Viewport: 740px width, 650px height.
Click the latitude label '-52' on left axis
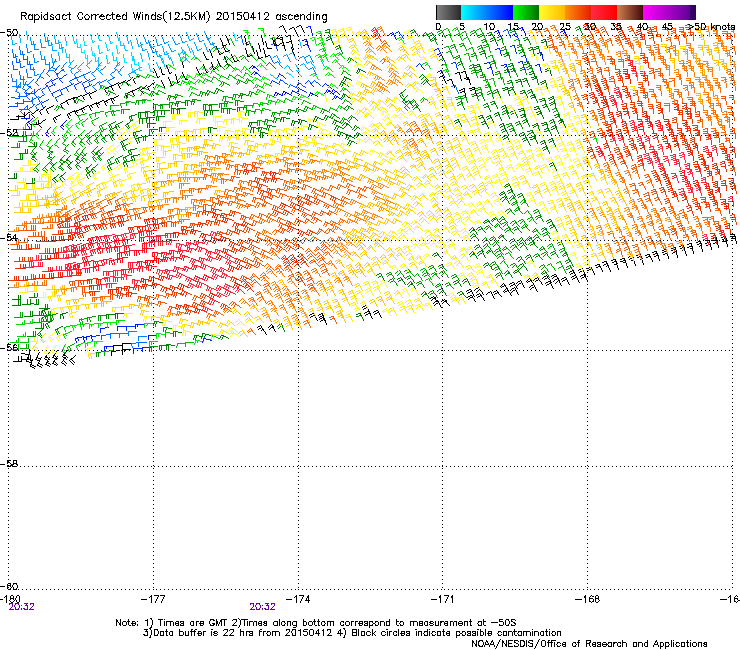pyautogui.click(x=9, y=133)
